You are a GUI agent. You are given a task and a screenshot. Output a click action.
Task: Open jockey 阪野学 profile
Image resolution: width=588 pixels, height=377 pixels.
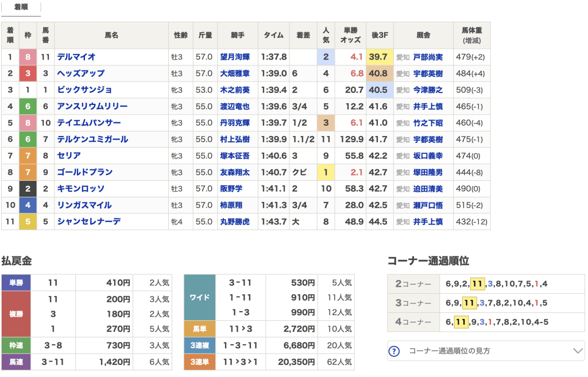click(231, 188)
